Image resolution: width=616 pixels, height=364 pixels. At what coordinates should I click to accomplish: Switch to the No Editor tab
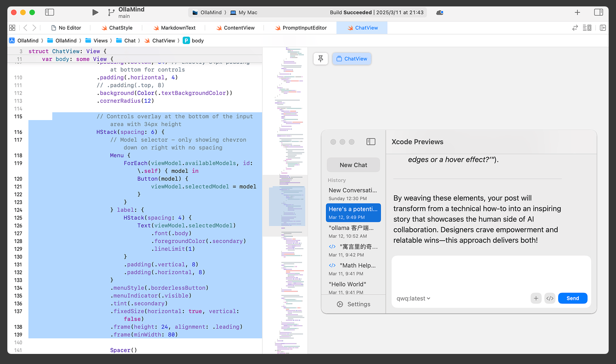tap(66, 28)
